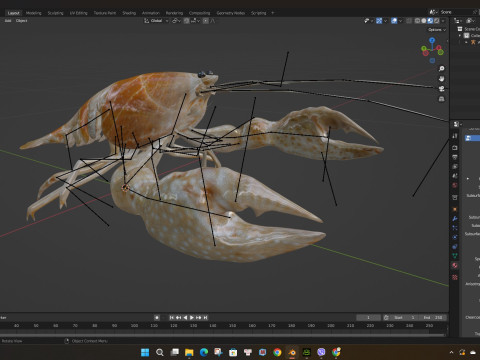Switch to the UV Editing workspace tab

click(78, 13)
